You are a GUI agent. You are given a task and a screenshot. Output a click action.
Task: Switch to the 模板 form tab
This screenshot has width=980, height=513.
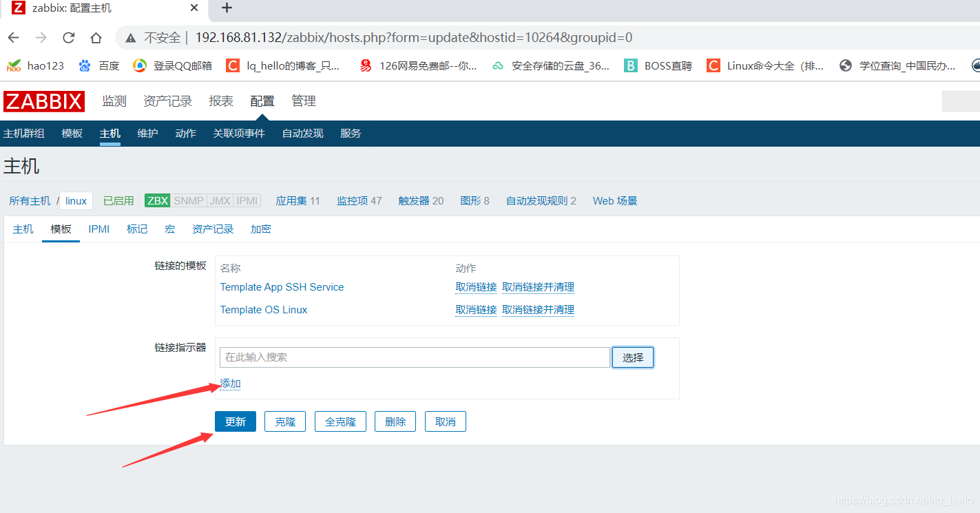61,229
